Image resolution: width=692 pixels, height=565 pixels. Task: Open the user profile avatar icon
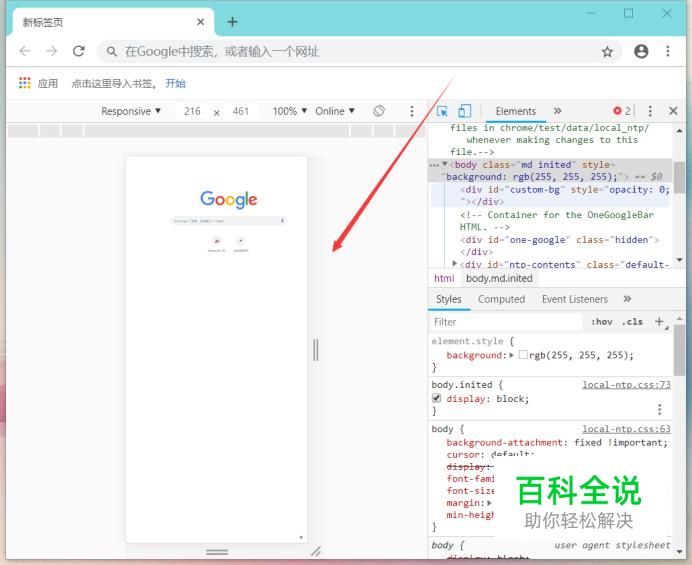tap(641, 51)
